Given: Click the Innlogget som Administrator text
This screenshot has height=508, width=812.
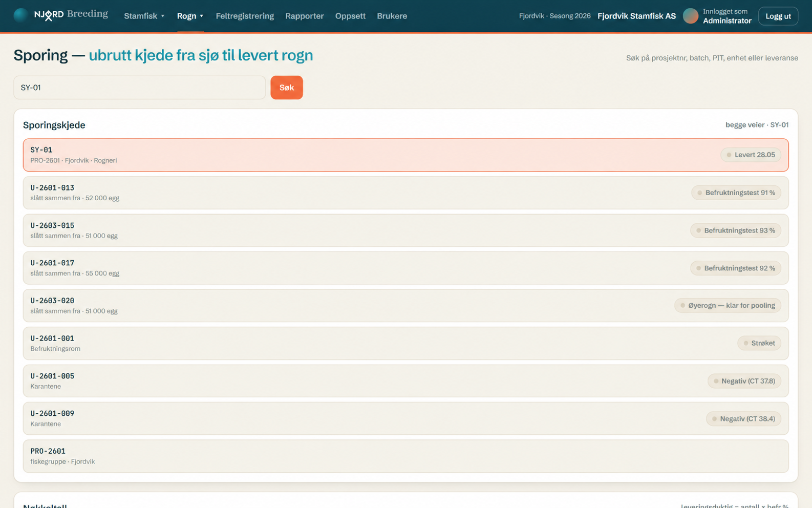Looking at the screenshot, I should point(727,16).
